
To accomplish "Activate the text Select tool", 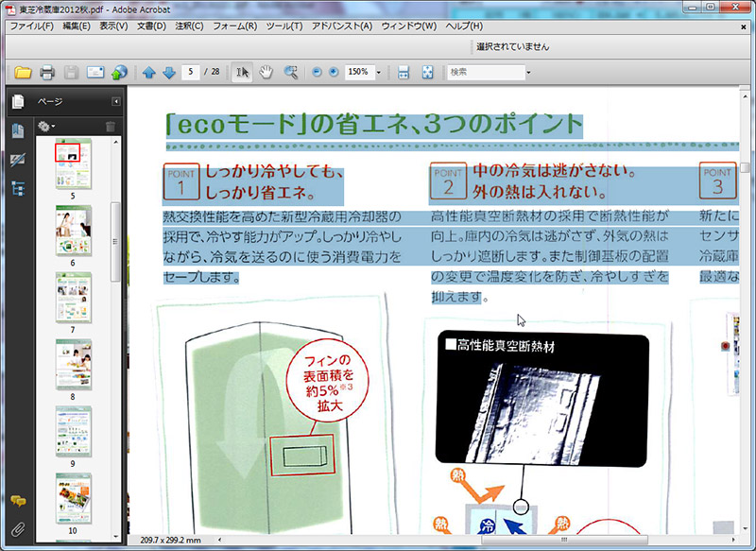I will 242,72.
